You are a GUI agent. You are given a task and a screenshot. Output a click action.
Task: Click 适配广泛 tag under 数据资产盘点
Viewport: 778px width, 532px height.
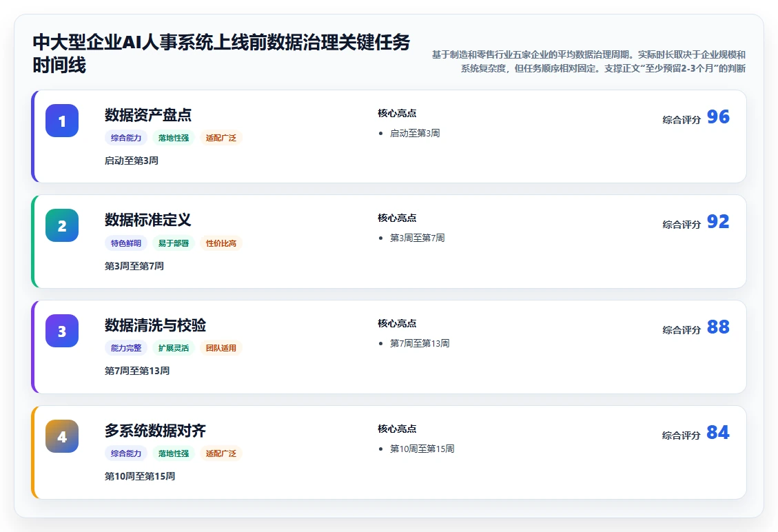tap(221, 138)
